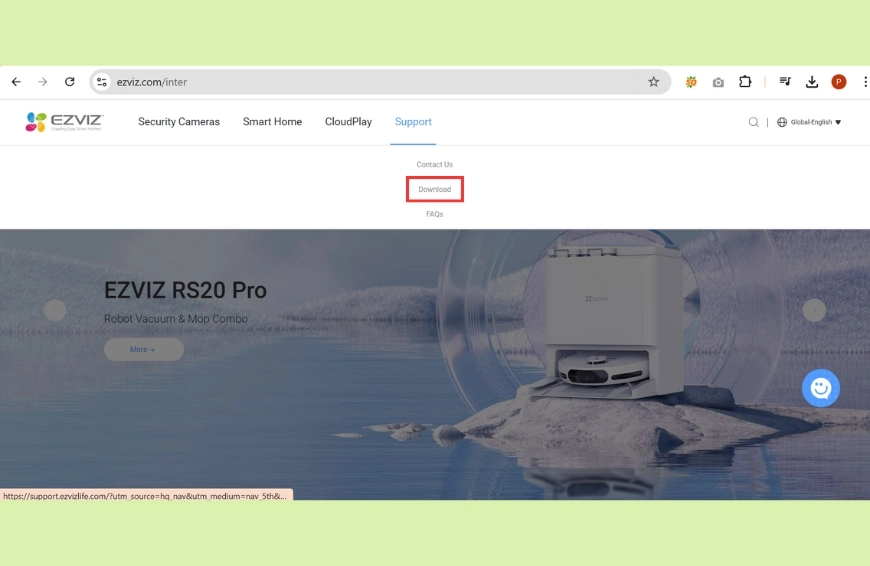Go back with the browser back arrow

click(x=16, y=82)
